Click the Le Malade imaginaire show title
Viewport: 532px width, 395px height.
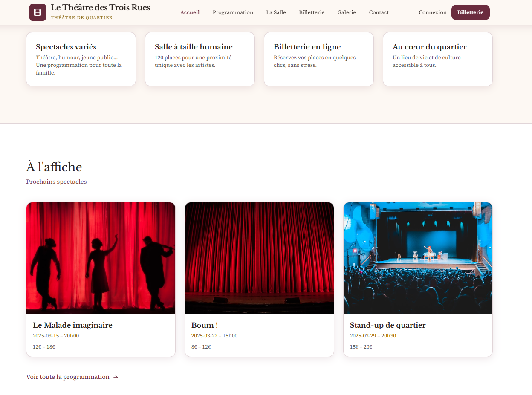pos(72,325)
